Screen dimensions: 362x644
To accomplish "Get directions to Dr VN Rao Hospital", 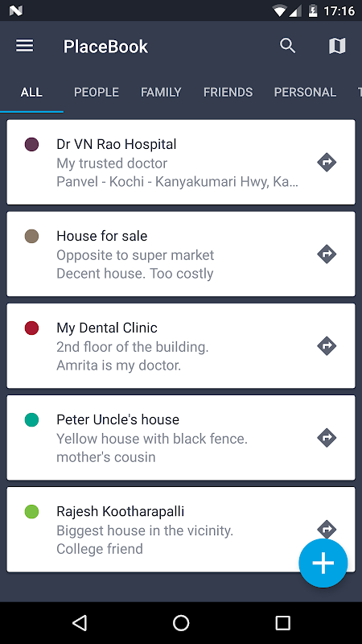I will pyautogui.click(x=327, y=163).
